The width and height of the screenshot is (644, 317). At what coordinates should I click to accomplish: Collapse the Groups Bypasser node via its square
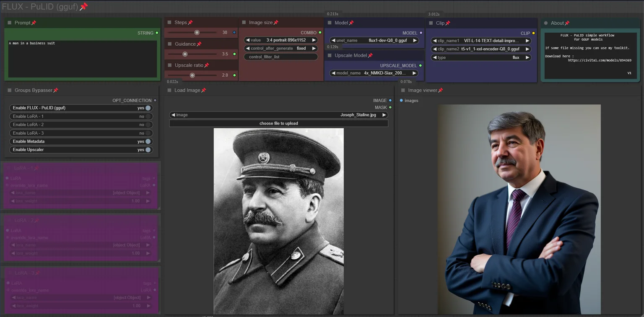[x=10, y=90]
